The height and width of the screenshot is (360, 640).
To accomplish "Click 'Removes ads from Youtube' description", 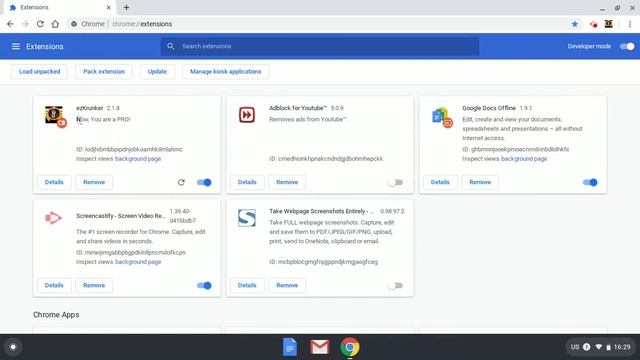I will tap(308, 120).
